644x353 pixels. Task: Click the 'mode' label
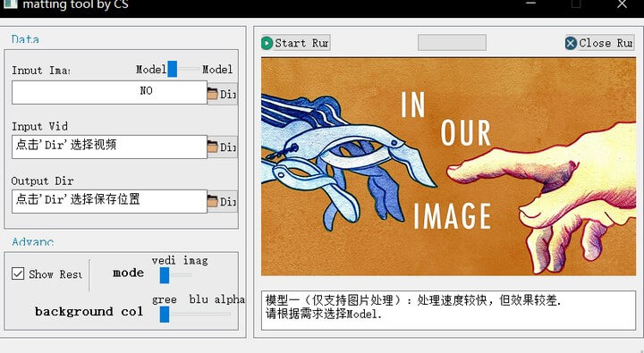point(129,273)
